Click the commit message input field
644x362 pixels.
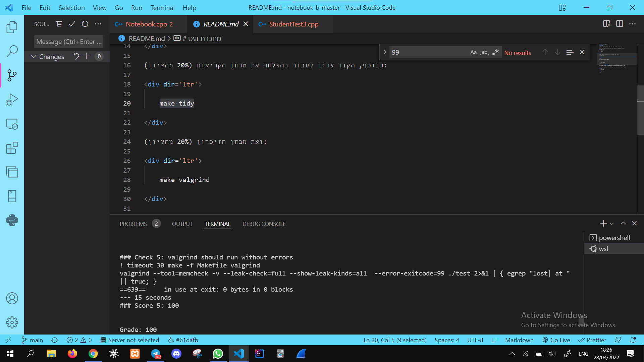pyautogui.click(x=68, y=42)
